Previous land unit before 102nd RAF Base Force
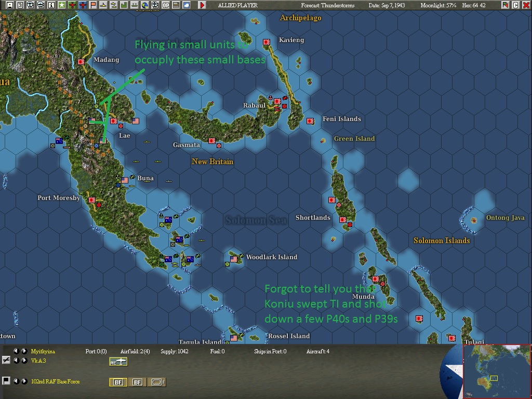 (16, 381)
